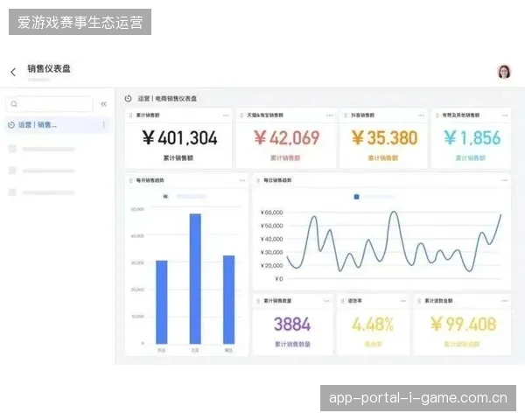Open the more menu on 累计销售额 card

click(x=226, y=115)
